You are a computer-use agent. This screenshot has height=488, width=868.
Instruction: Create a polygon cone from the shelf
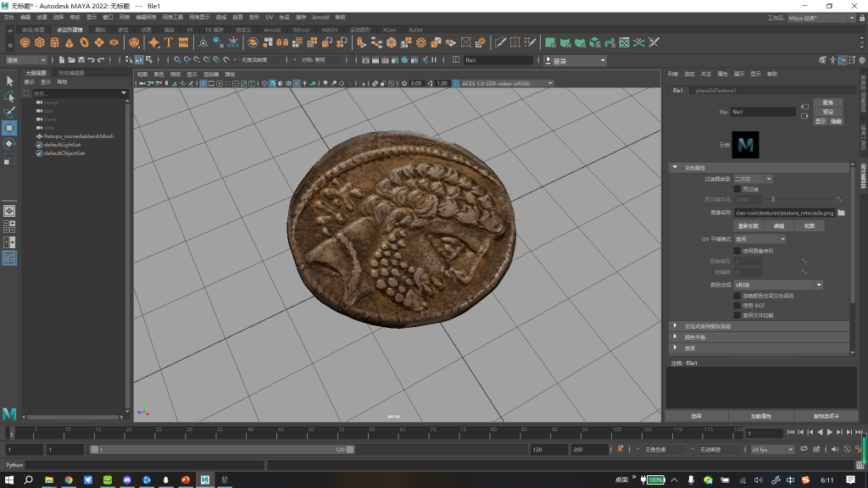tap(70, 42)
